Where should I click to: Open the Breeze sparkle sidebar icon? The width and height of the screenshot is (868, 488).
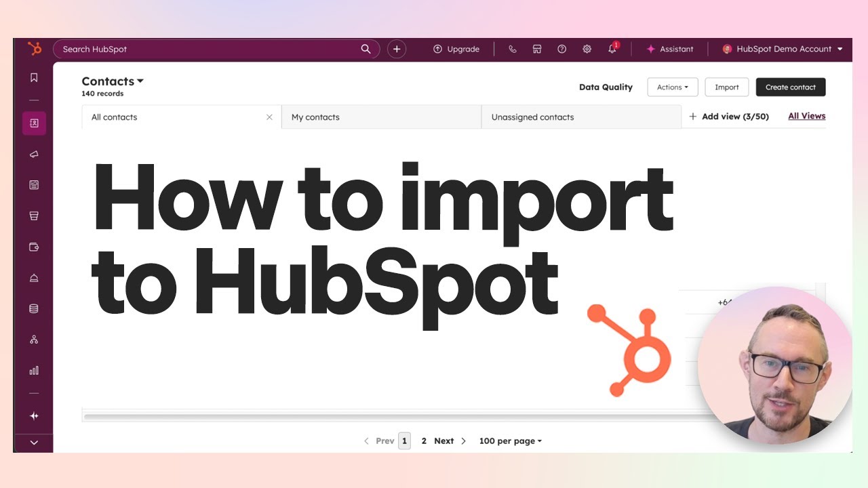[x=34, y=416]
